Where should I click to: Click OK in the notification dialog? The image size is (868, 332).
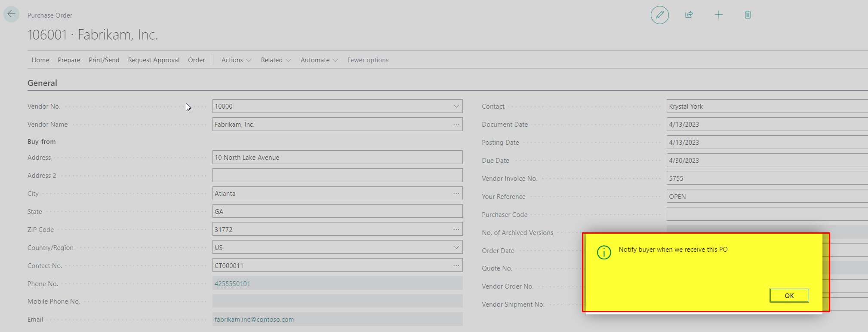click(x=789, y=295)
